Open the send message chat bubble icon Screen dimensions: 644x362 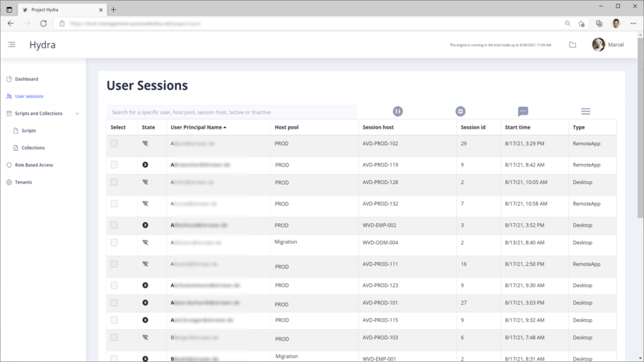(523, 111)
